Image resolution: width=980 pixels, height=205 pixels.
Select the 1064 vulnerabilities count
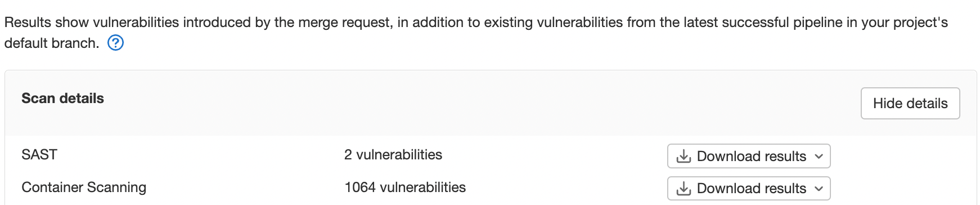[x=405, y=187]
